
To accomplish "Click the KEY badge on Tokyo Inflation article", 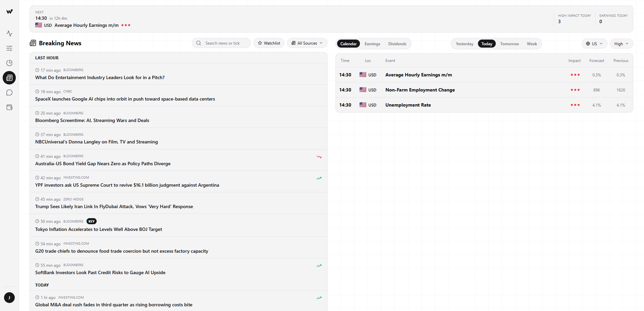I will pyautogui.click(x=92, y=221).
